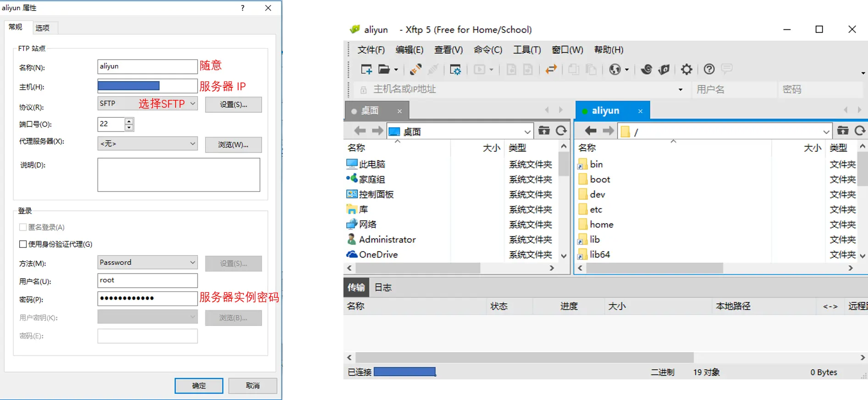This screenshot has height=400, width=868.
Task: Open the session Properties icon with gear
Action: tap(455, 69)
